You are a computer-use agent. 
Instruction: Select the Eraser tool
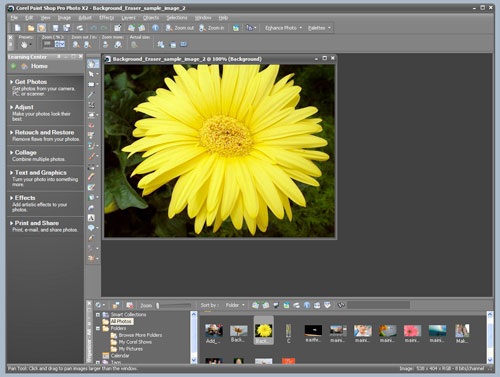point(91,177)
